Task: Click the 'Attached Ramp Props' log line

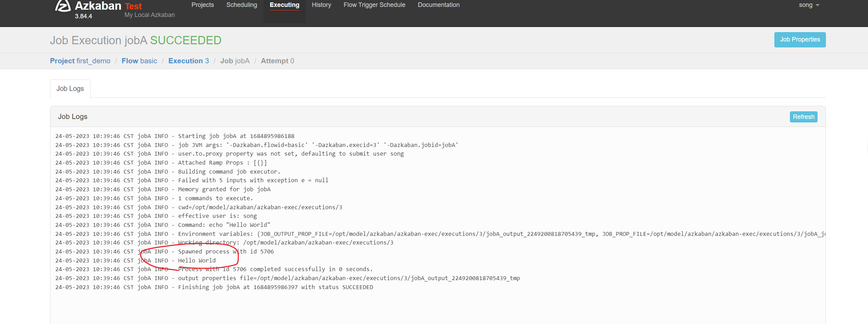Action: click(161, 163)
